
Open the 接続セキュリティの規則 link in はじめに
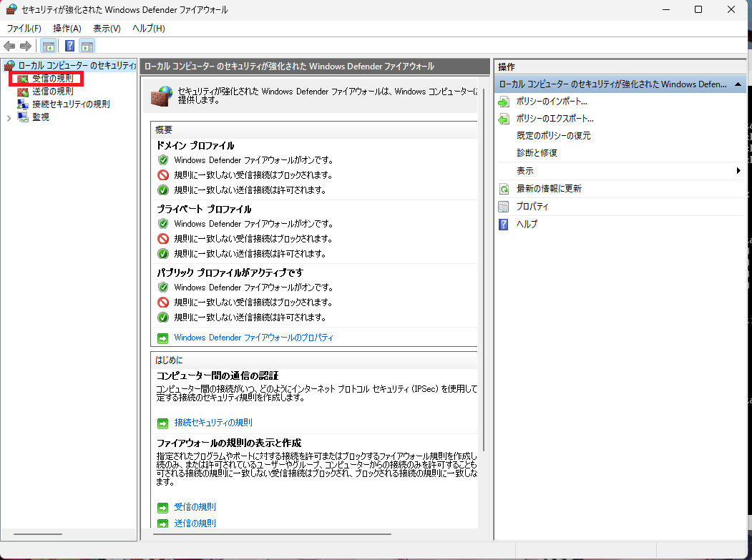click(213, 423)
